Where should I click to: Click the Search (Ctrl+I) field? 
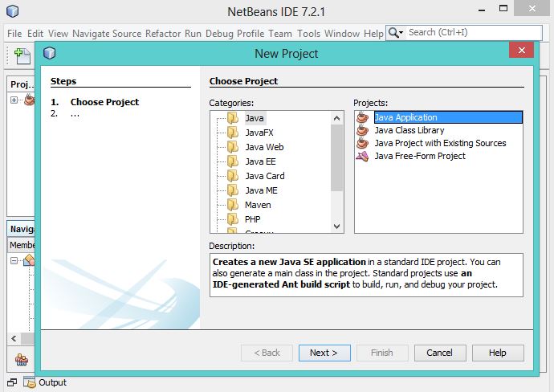click(x=474, y=32)
